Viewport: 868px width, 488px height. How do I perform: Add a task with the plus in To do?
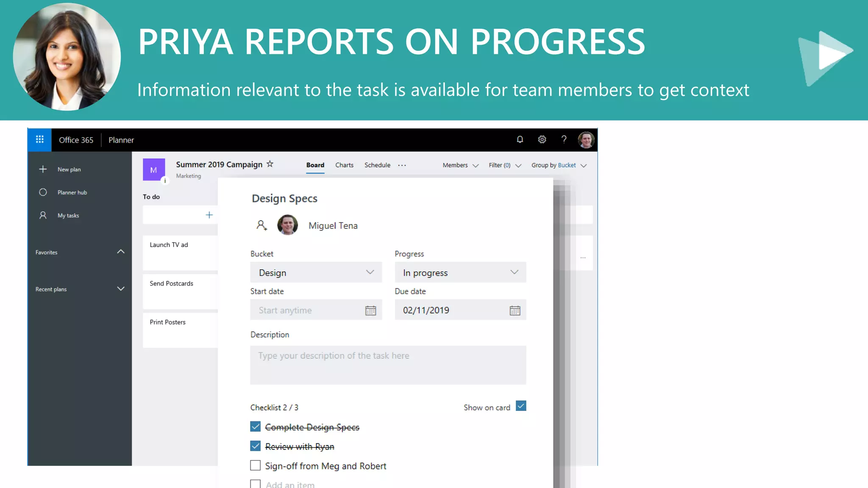point(209,215)
